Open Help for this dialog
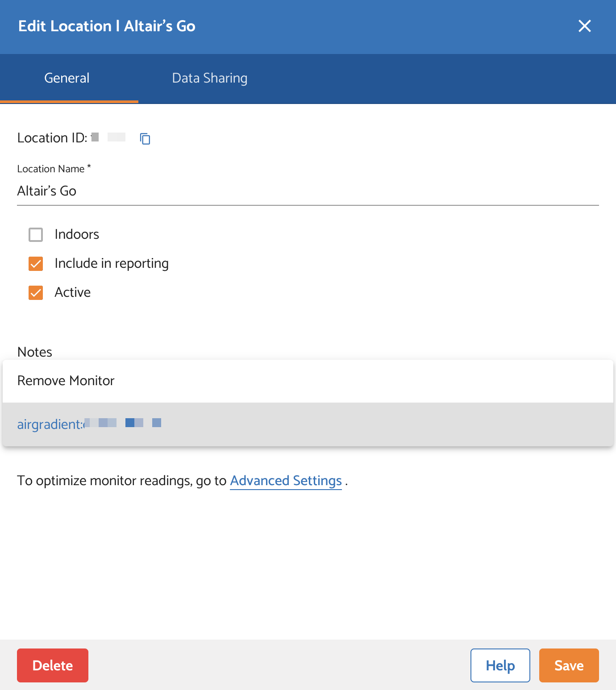 click(x=500, y=665)
